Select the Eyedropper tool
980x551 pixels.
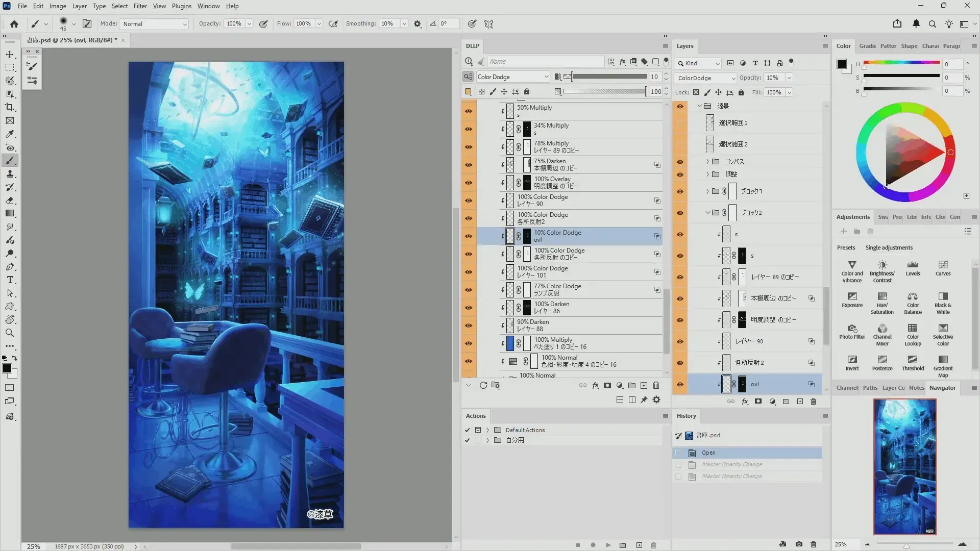point(10,134)
